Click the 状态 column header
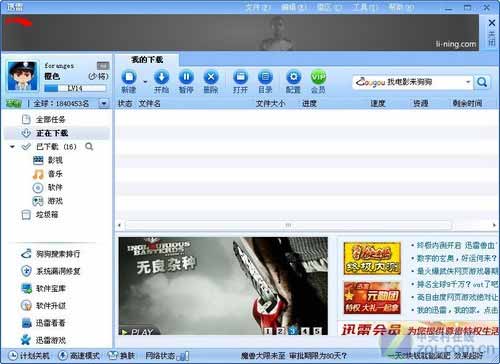Viewport: 500px width, 364px height. (x=125, y=104)
